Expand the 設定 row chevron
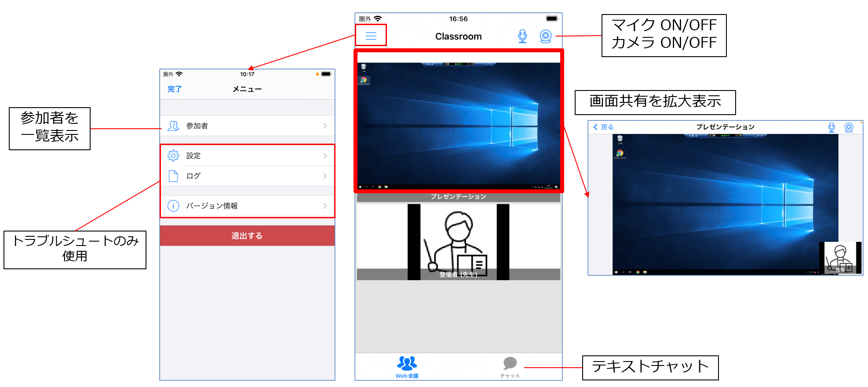868x387 pixels. [x=325, y=156]
